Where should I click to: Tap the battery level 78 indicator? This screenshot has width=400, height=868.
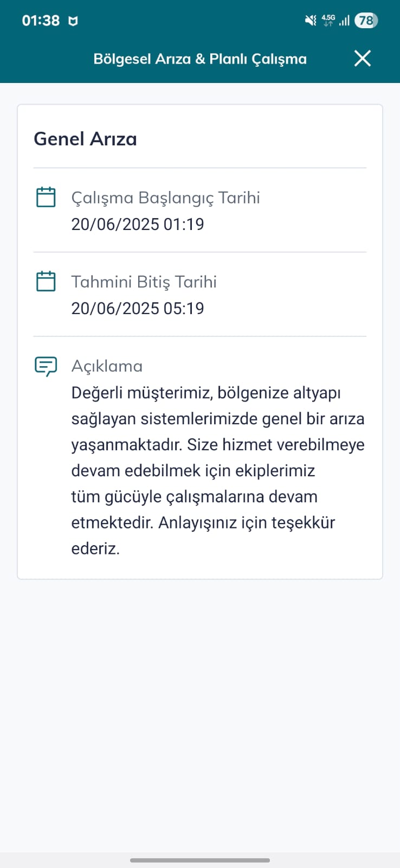(366, 21)
